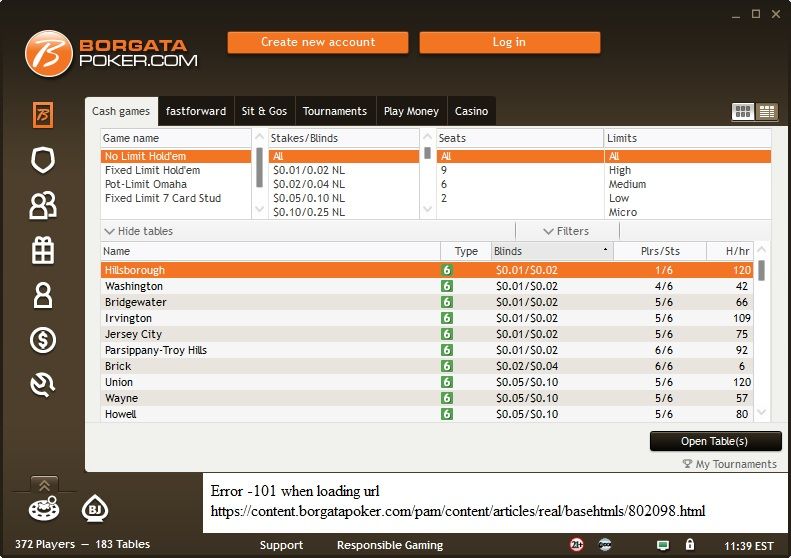Click table list scroll-down arrow
791x558 pixels.
click(x=762, y=413)
